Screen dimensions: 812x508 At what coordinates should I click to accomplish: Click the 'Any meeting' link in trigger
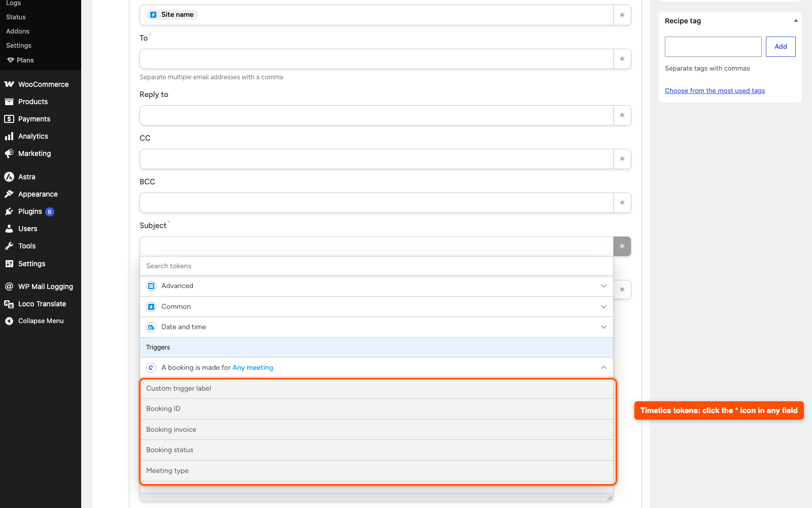coord(253,367)
